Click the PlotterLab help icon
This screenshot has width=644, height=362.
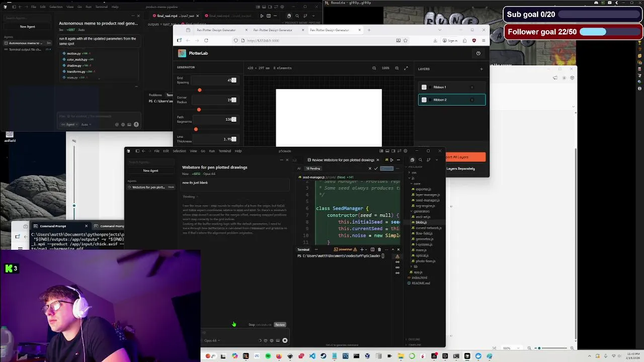(x=478, y=53)
